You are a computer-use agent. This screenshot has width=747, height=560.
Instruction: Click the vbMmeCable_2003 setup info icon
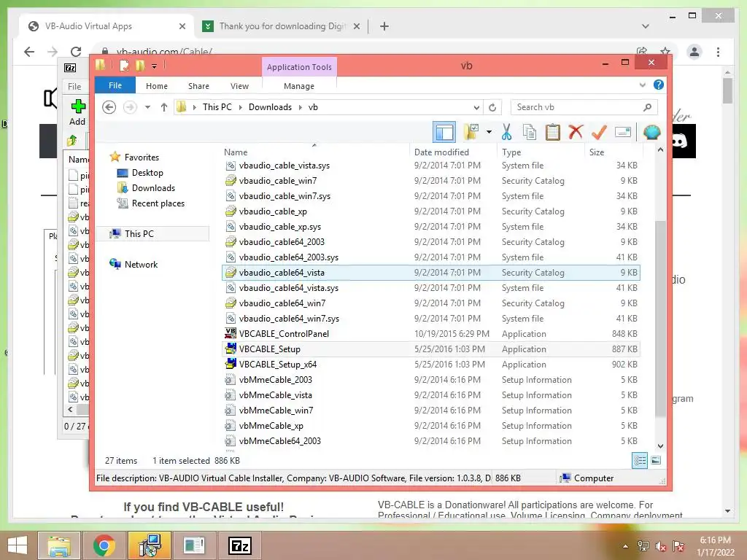pos(231,379)
